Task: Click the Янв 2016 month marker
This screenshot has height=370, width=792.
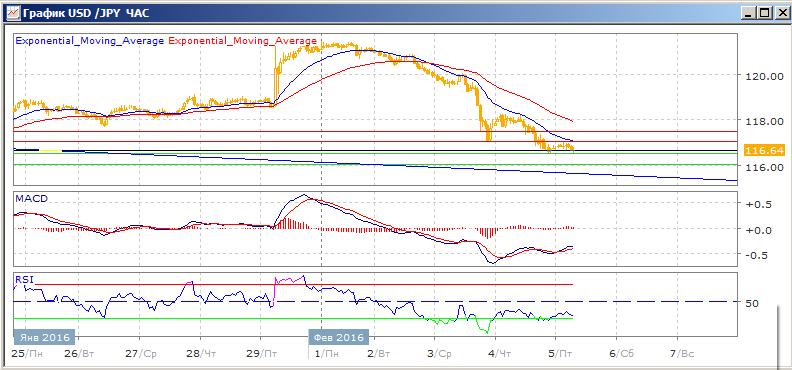Action: 44,337
